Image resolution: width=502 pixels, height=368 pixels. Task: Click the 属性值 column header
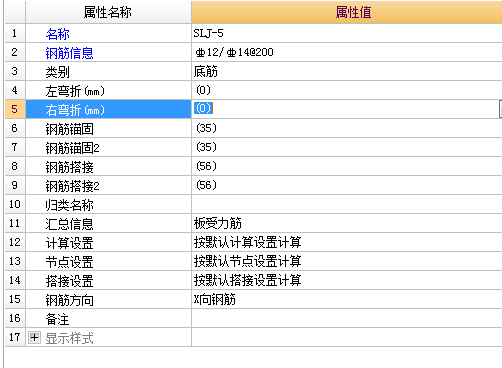[347, 12]
